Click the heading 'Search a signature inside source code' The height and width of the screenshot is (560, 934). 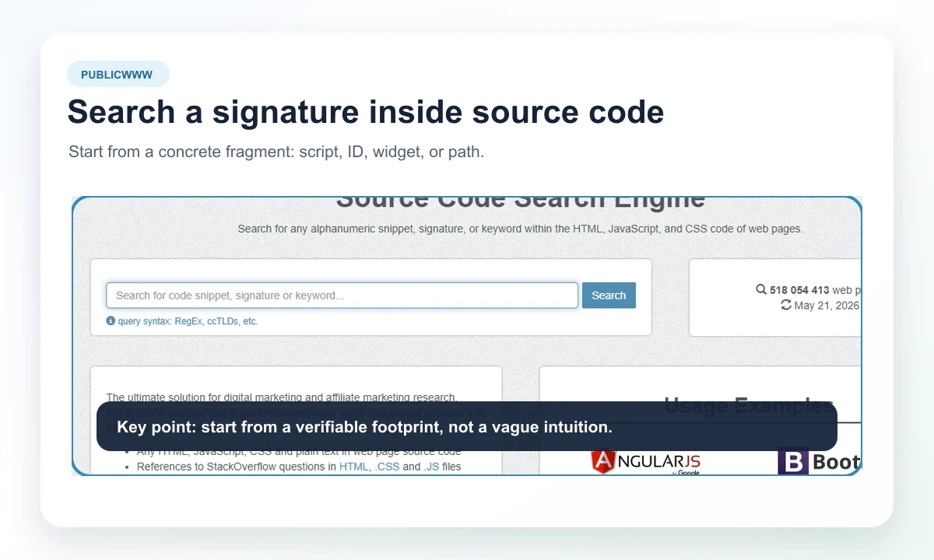tap(366, 112)
